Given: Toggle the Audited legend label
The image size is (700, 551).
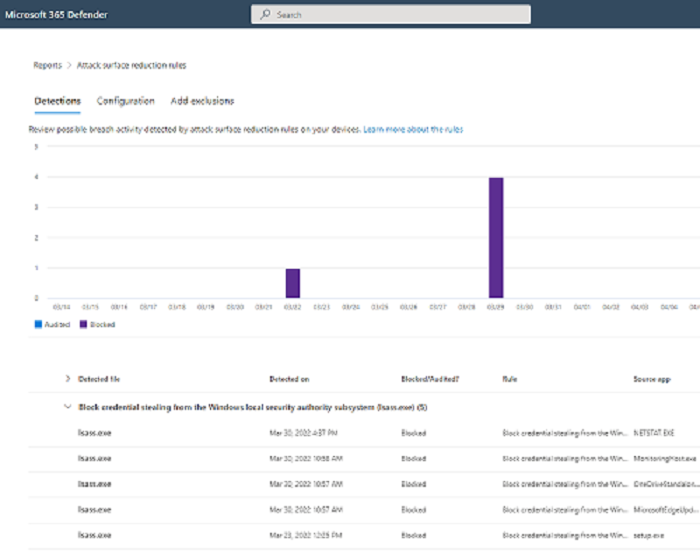Looking at the screenshot, I should coord(58,325).
